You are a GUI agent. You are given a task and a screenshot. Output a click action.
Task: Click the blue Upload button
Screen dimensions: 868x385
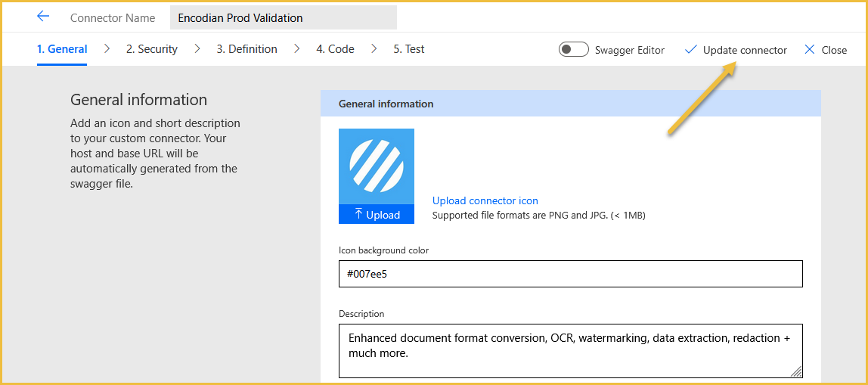click(377, 214)
